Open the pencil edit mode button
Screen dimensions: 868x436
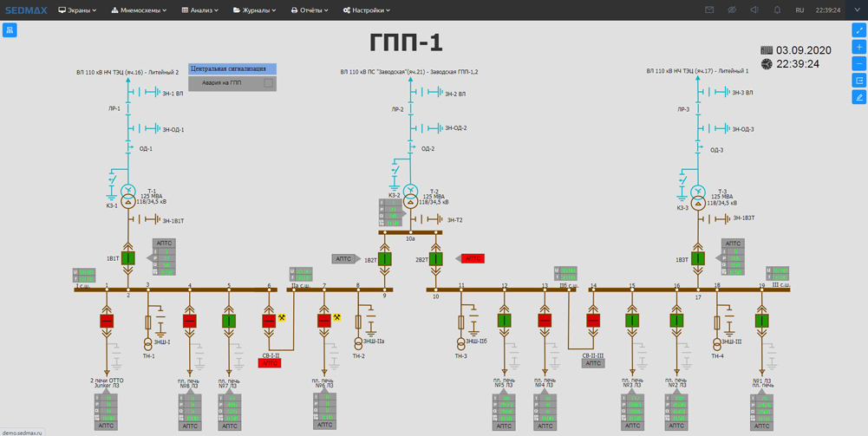click(x=858, y=97)
